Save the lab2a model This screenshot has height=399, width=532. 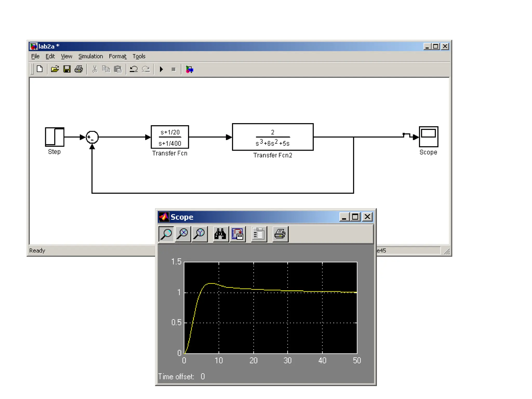67,69
